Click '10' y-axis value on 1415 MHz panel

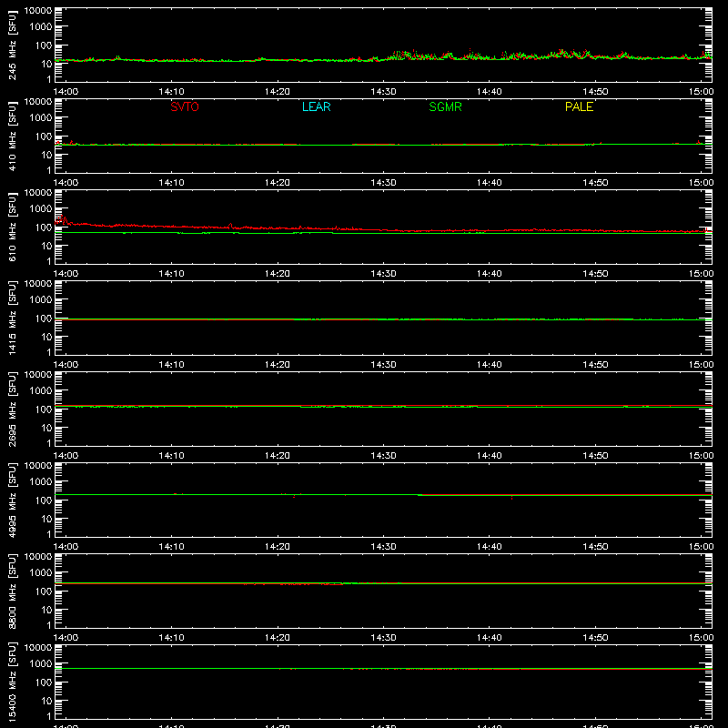click(x=46, y=337)
